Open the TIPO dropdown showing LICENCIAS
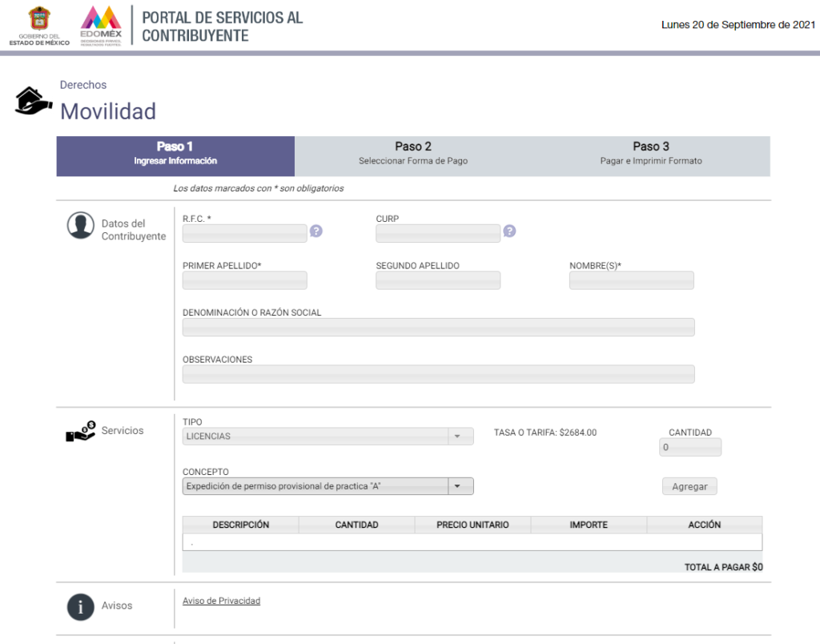Viewport: 820px width, 644px height. click(323, 437)
